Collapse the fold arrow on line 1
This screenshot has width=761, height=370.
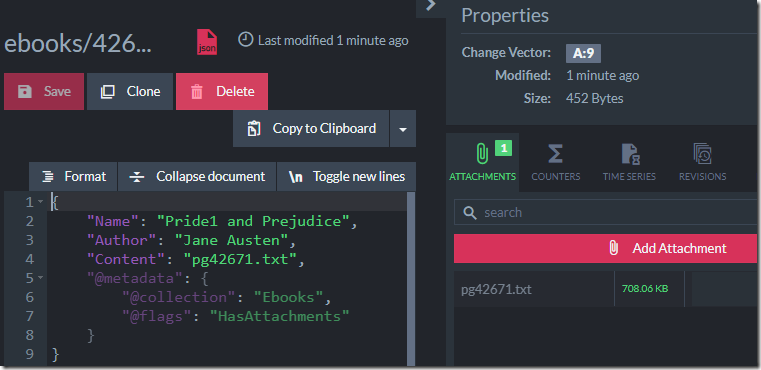(41, 202)
